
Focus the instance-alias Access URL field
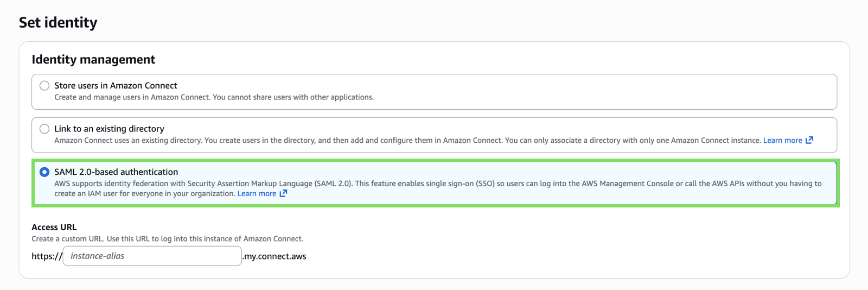click(x=152, y=256)
